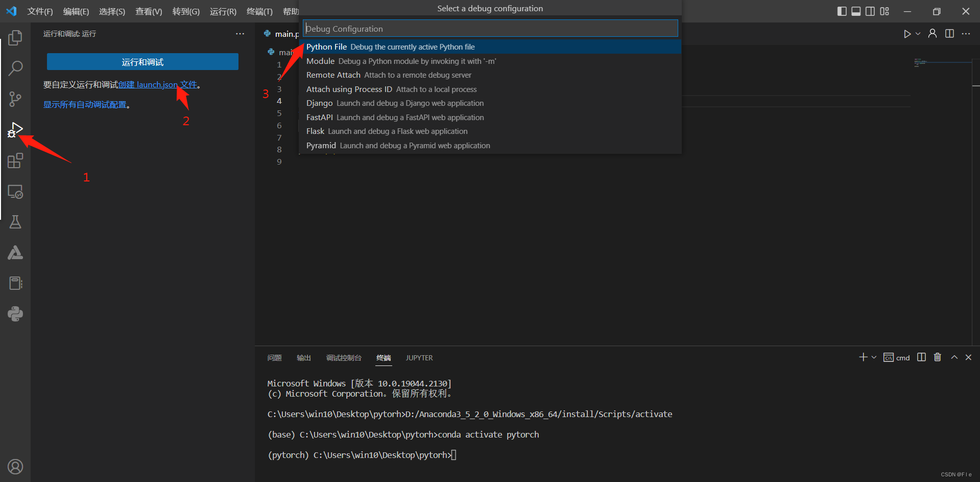This screenshot has width=980, height=482.
Task: Expand run button dropdown arrow
Action: click(x=918, y=34)
